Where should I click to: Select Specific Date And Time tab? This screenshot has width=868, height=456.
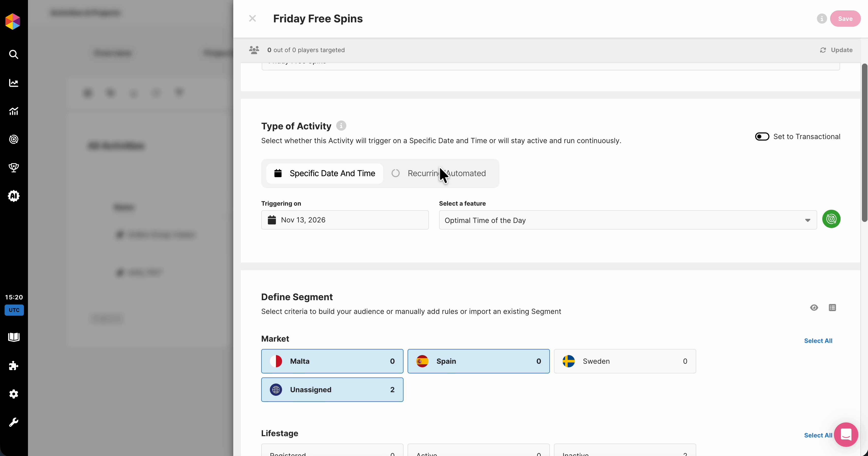[325, 173]
